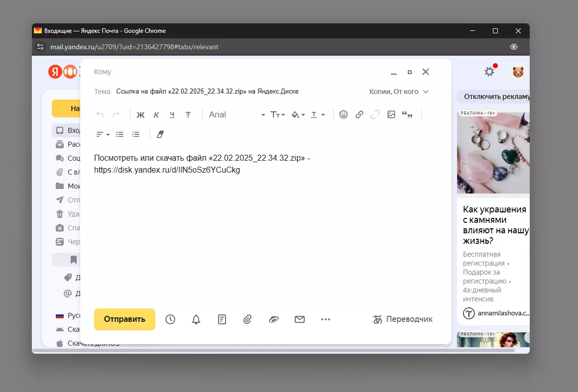Screen dimensions: 578x392
Task: Open the Arial font dropdown
Action: [x=236, y=114]
